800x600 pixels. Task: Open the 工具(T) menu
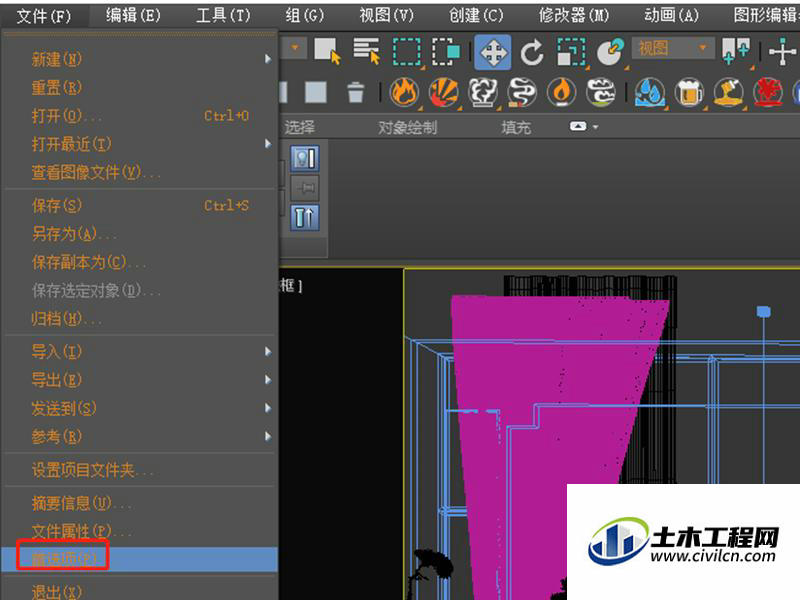(x=223, y=15)
